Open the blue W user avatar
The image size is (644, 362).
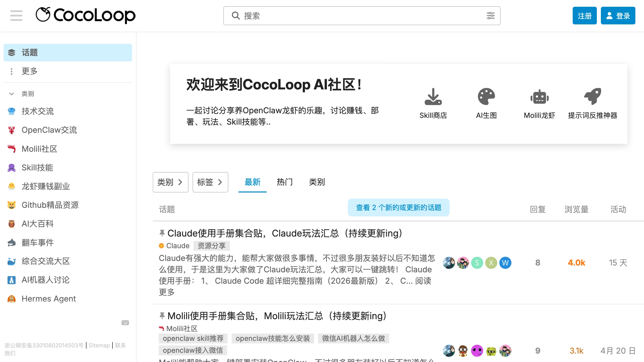pyautogui.click(x=505, y=263)
